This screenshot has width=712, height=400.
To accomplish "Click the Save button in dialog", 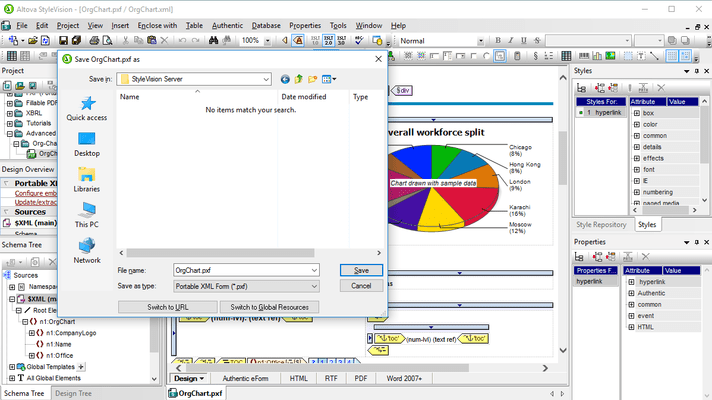I will pos(361,270).
